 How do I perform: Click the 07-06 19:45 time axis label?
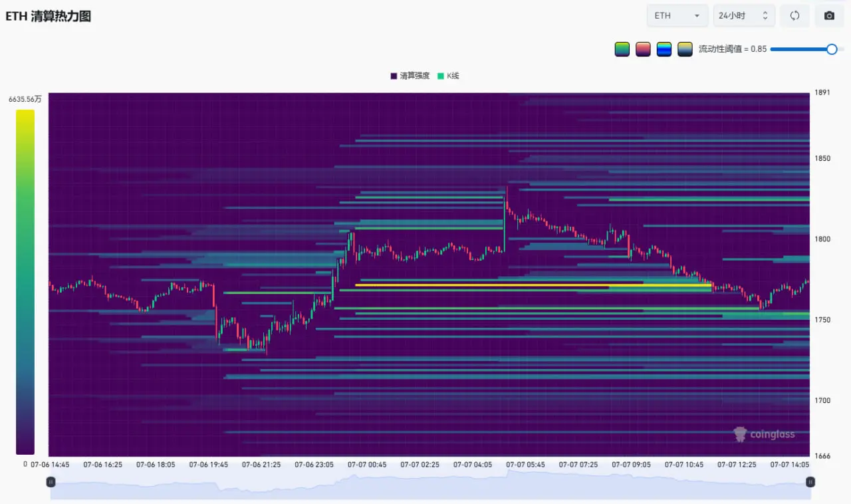tap(209, 465)
